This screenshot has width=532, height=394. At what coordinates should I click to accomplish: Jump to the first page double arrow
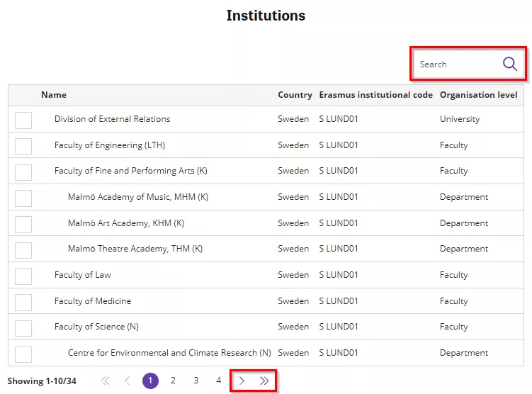105,381
